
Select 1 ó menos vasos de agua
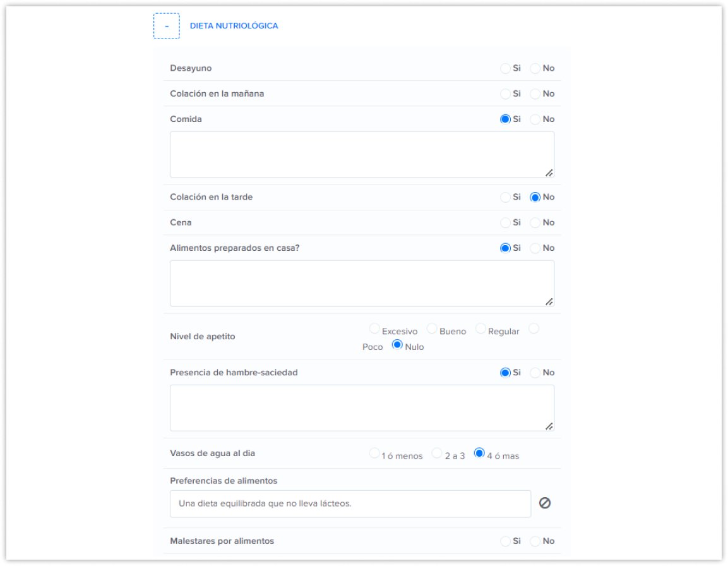pyautogui.click(x=374, y=454)
